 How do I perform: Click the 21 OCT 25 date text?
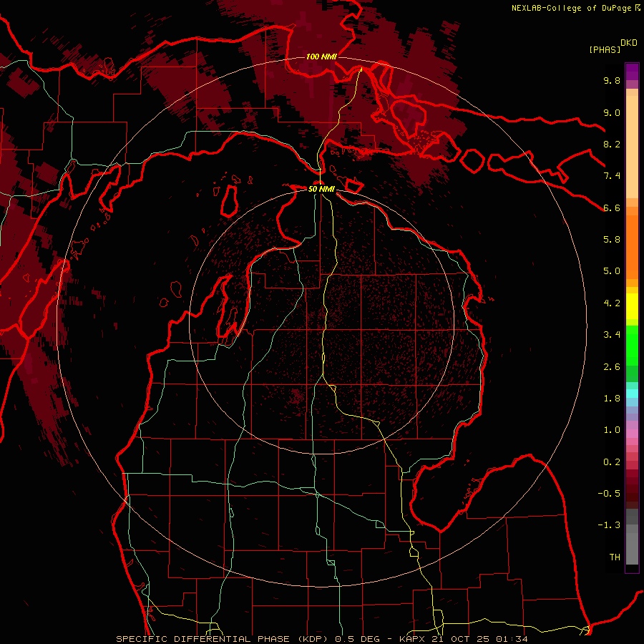[459, 639]
